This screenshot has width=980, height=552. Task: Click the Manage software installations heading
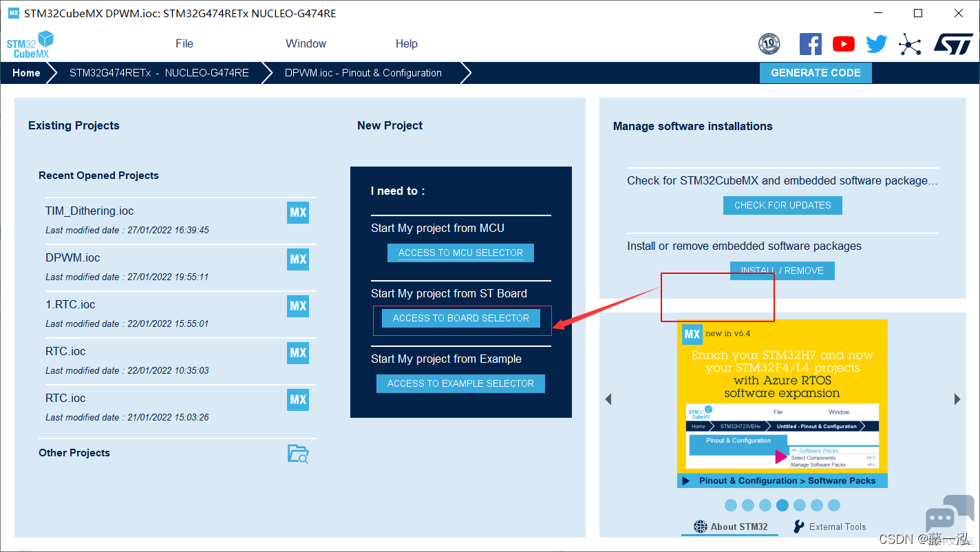point(693,126)
